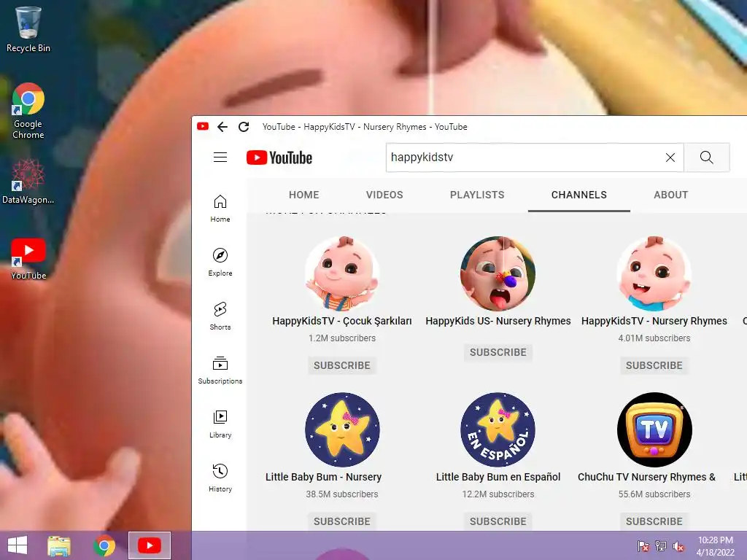Viewport: 747px width, 560px height.
Task: Open Explore in the sidebar
Action: [x=220, y=262]
